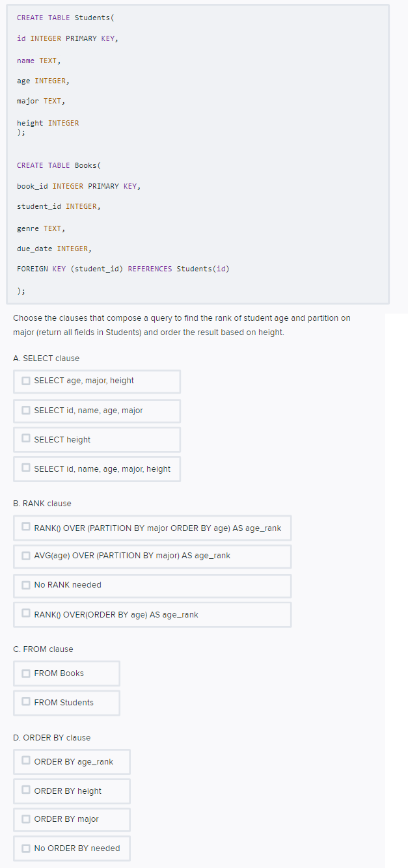408x868 pixels.
Task: Check RANK() OVER (PARTITION BY major ORDER BY age) option
Action: pos(26,527)
